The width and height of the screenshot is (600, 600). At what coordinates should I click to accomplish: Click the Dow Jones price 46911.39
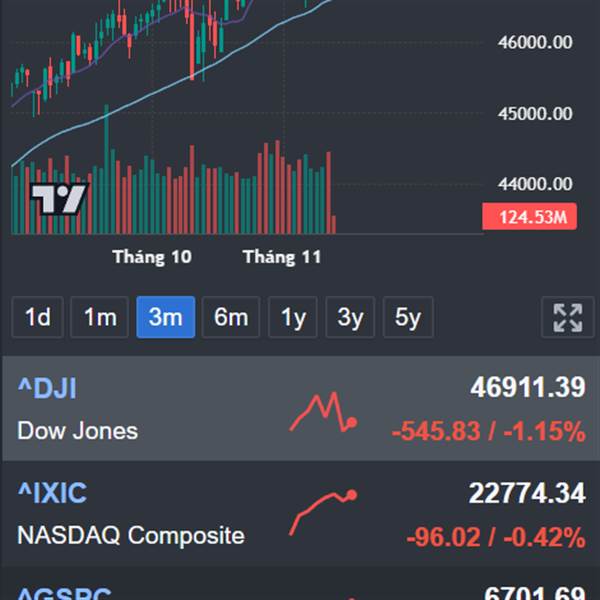pos(527,388)
